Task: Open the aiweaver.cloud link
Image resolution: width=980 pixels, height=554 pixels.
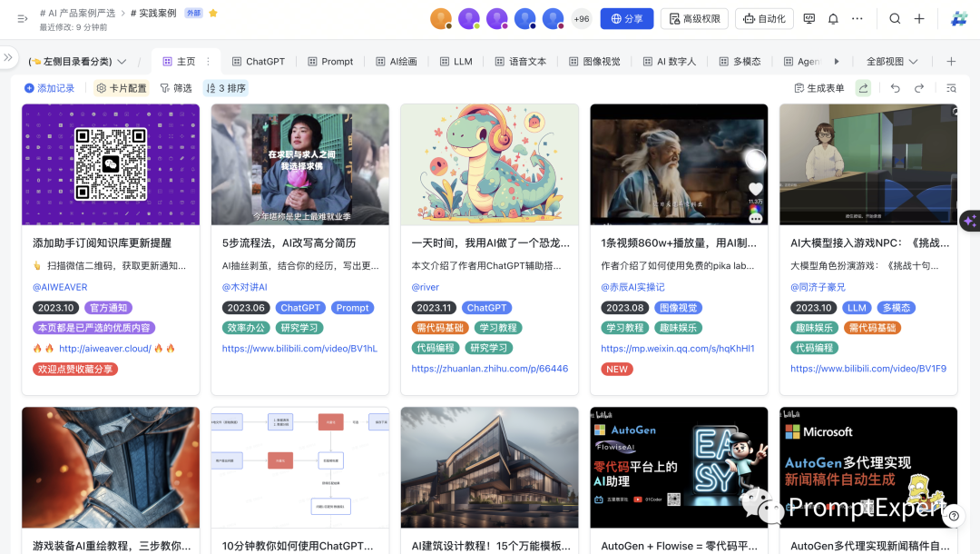Action: coord(105,348)
